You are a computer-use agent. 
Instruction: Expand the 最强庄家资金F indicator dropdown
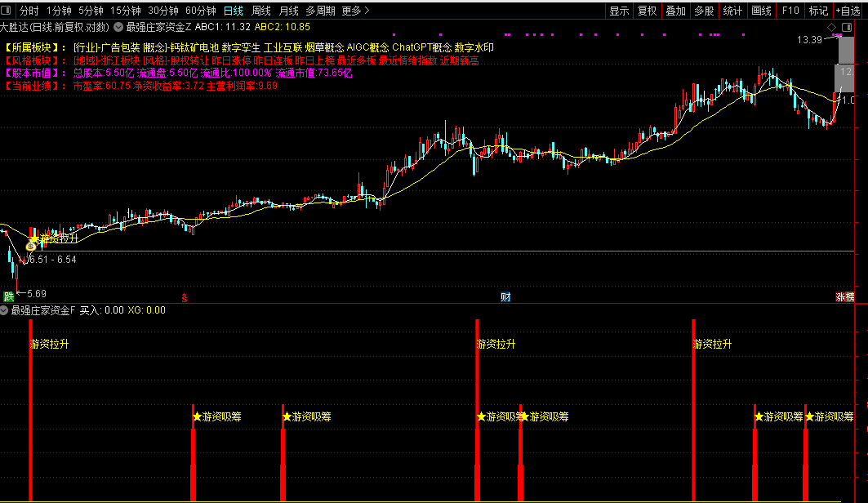click(4, 310)
